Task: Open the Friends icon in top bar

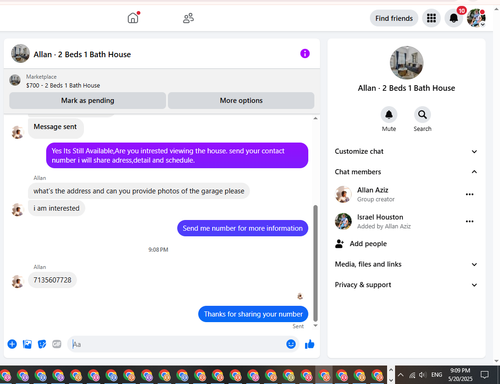Action: (x=188, y=18)
